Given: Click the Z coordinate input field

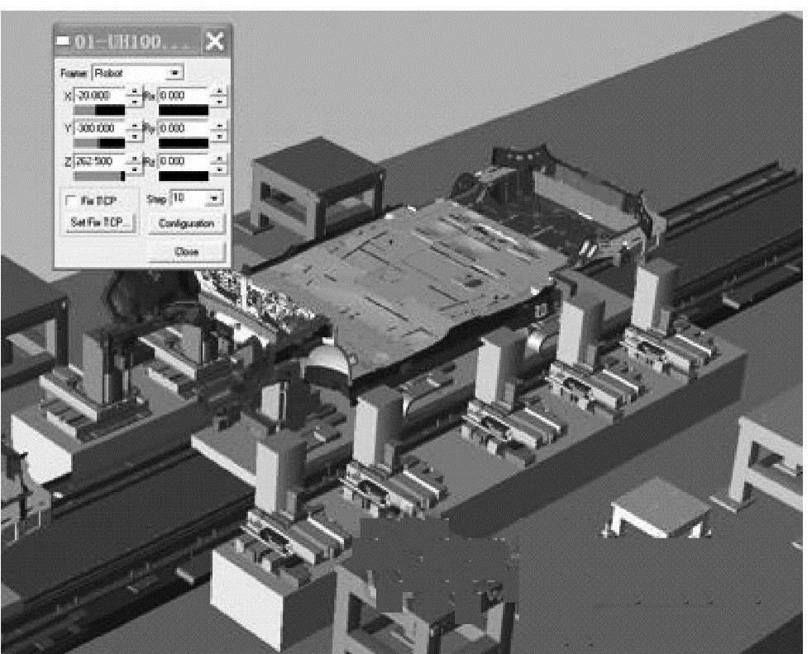Looking at the screenshot, I should click(x=100, y=161).
